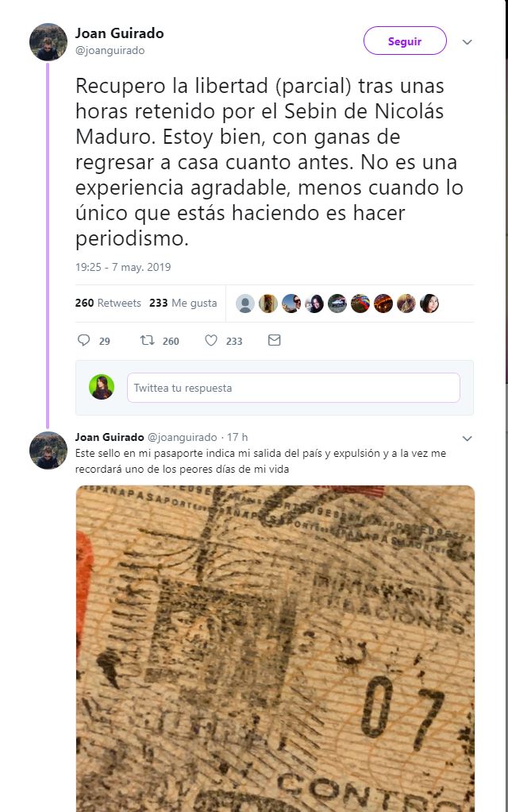The width and height of the screenshot is (508, 812).
Task: Open Joan Guirado's avatar on the main tweet
Action: pyautogui.click(x=48, y=42)
